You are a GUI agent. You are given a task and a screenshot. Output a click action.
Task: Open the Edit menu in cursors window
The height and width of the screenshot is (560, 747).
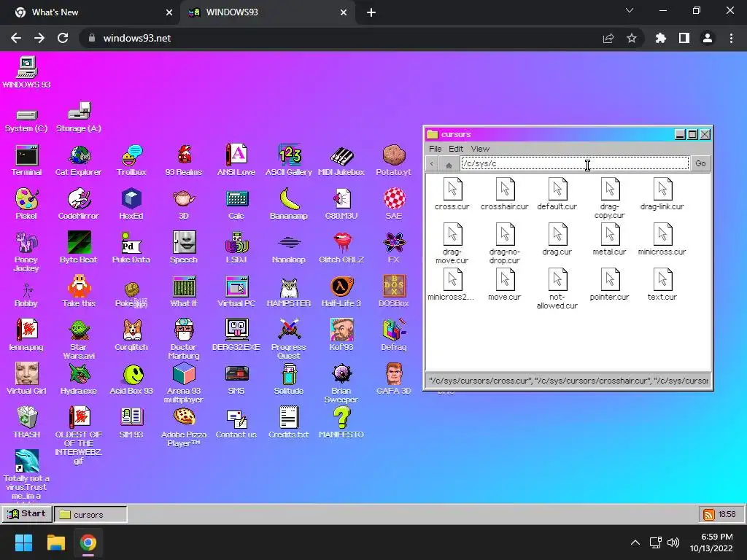(x=456, y=149)
